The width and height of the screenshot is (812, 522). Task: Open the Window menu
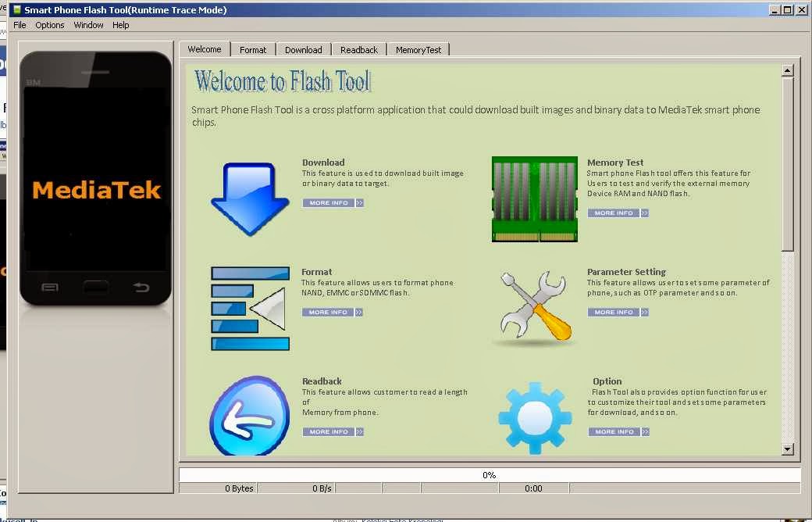coord(88,24)
